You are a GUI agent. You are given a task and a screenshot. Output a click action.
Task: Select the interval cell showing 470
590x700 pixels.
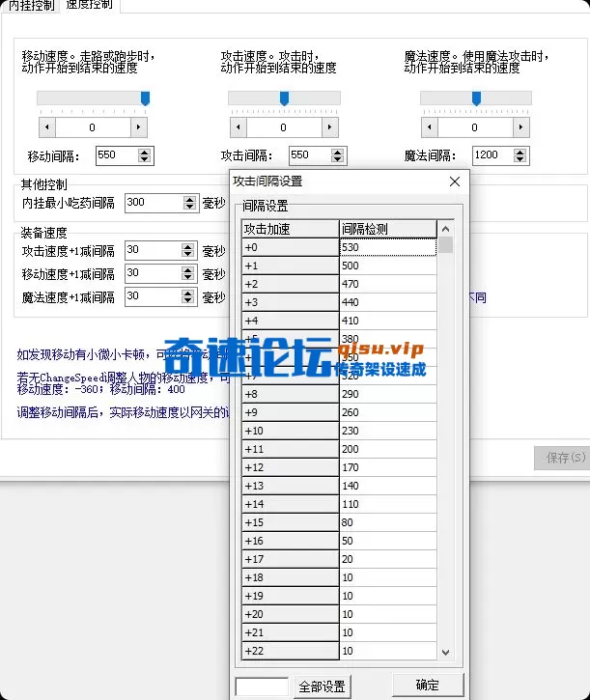tap(387, 284)
